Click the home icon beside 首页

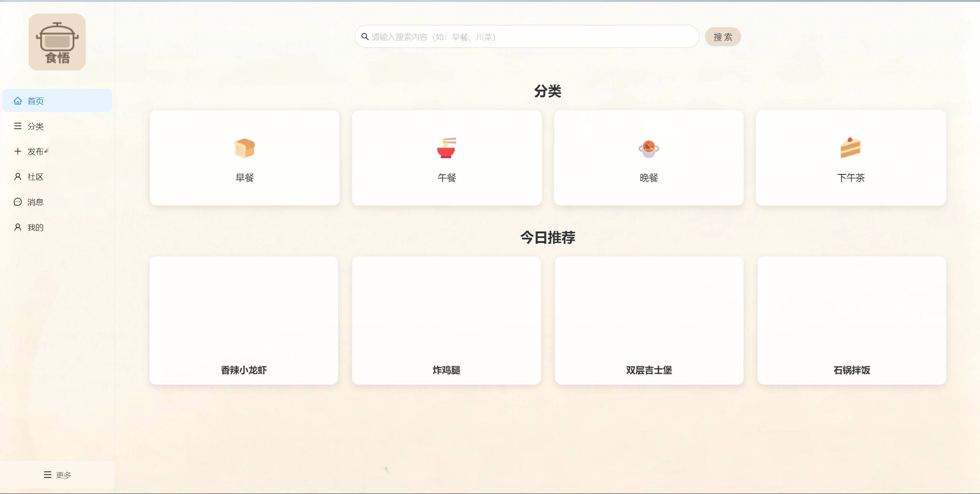click(x=18, y=101)
